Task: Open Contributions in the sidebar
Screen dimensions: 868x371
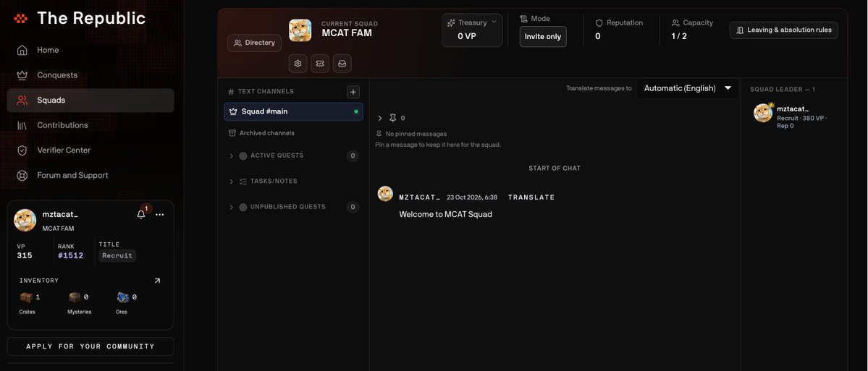Action: point(90,126)
